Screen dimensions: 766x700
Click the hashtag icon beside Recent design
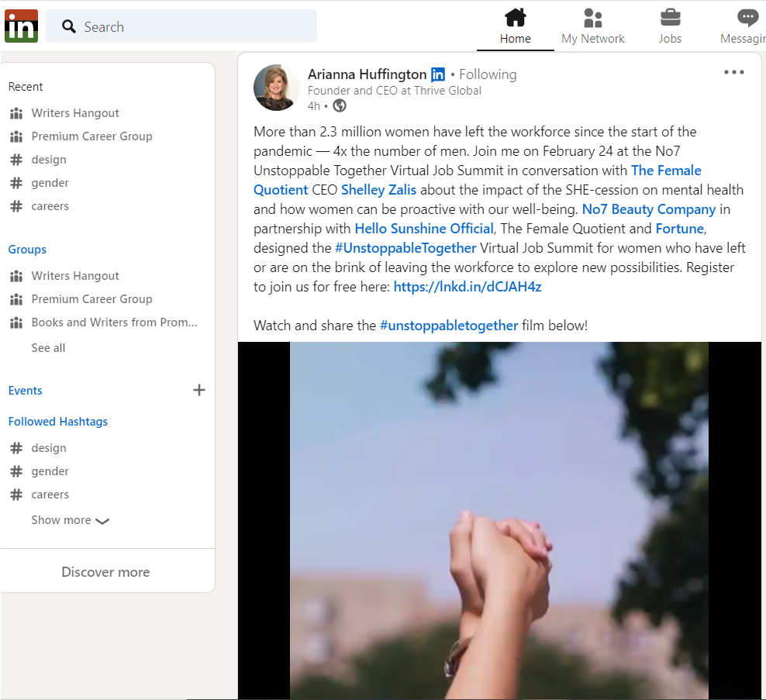pos(16,160)
